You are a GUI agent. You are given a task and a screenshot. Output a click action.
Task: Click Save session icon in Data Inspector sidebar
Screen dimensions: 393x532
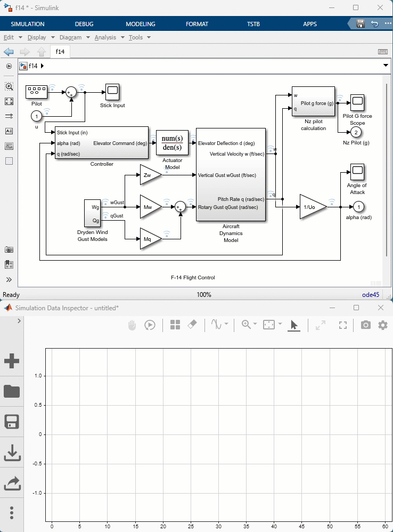pyautogui.click(x=12, y=422)
